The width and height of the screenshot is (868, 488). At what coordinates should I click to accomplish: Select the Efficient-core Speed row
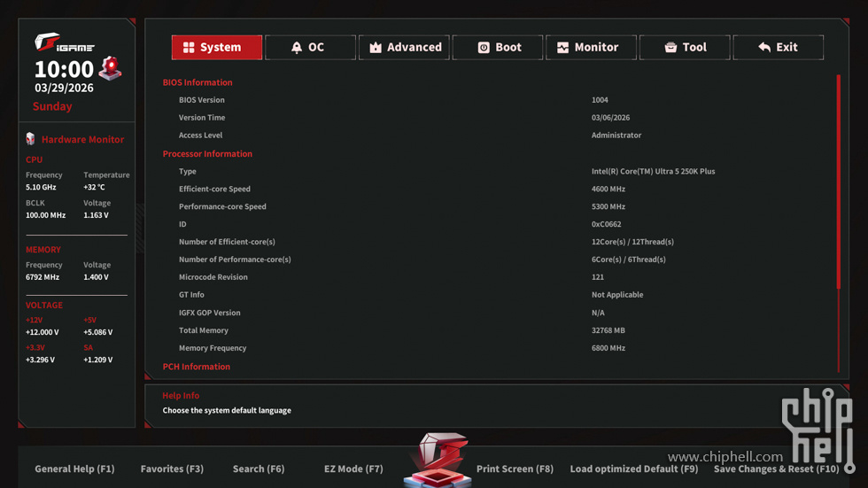click(x=492, y=190)
